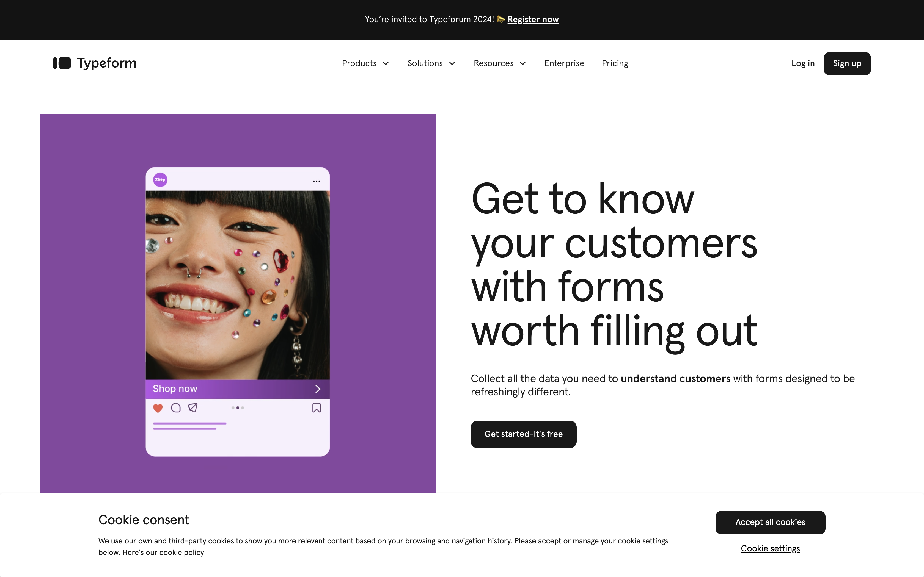Click the comment bubble icon

[x=176, y=408]
